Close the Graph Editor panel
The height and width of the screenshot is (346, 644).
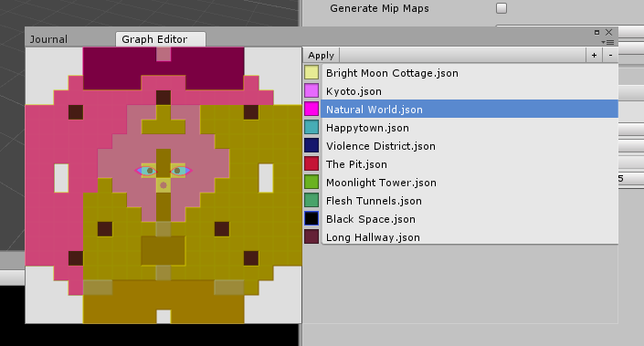[x=608, y=32]
